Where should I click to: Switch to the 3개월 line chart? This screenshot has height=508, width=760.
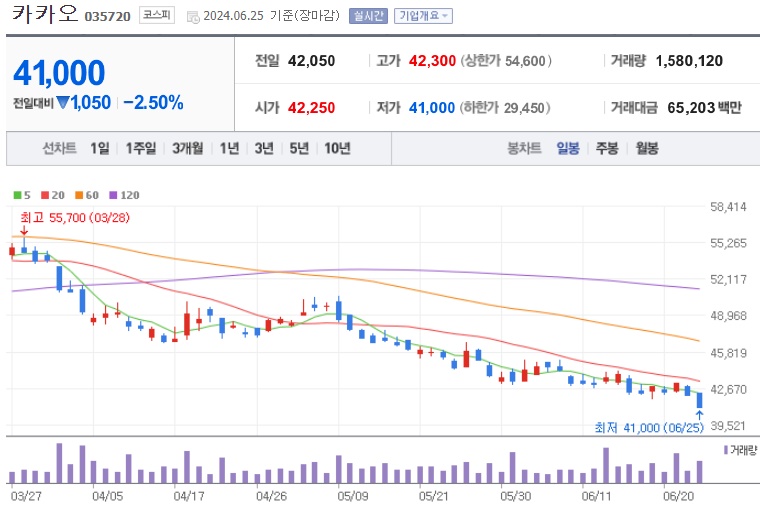[188, 148]
